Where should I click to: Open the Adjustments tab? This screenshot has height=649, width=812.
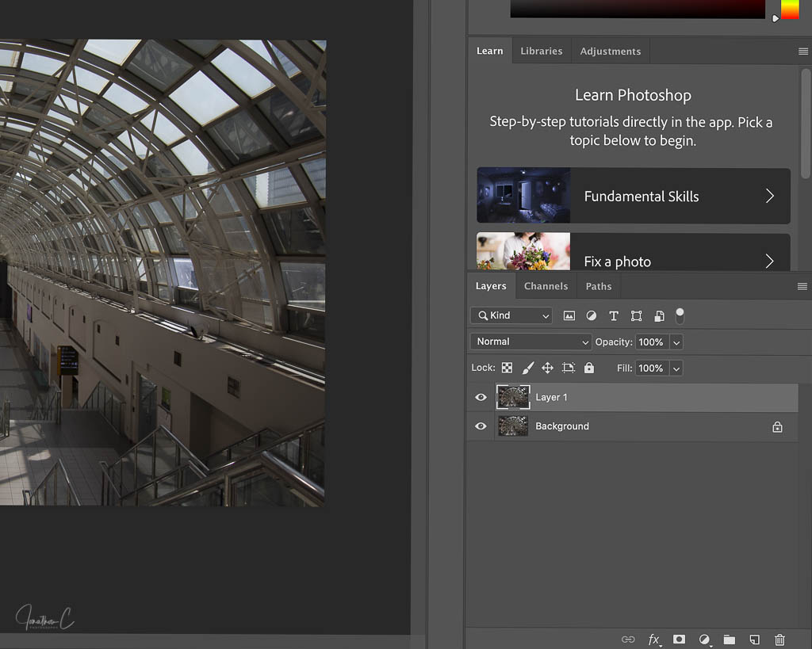tap(610, 51)
